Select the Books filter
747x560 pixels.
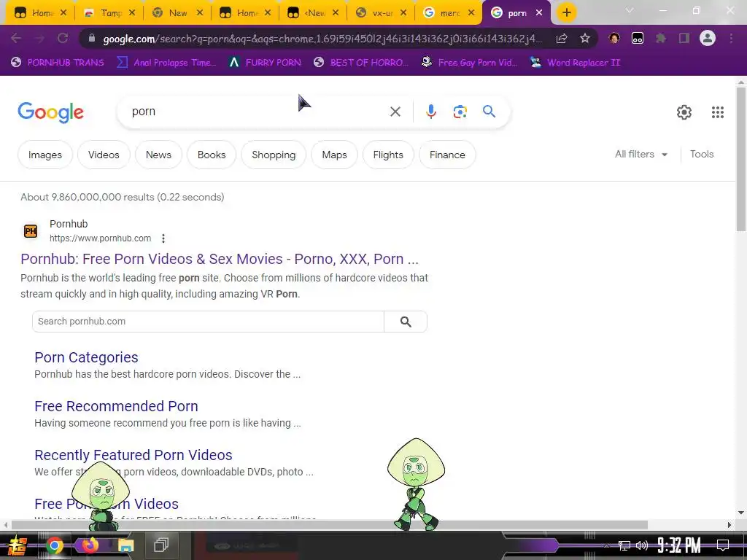[212, 155]
